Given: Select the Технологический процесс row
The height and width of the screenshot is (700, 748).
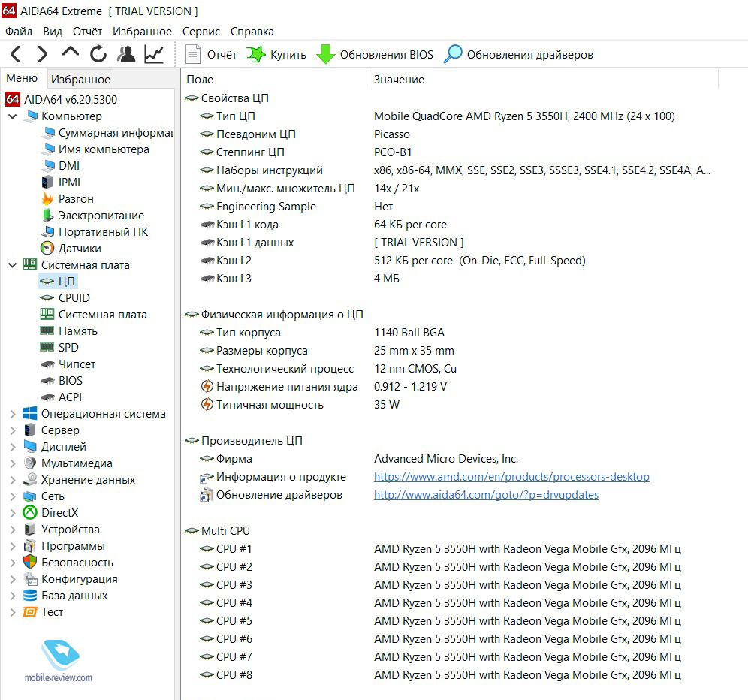Looking at the screenshot, I should [x=449, y=369].
